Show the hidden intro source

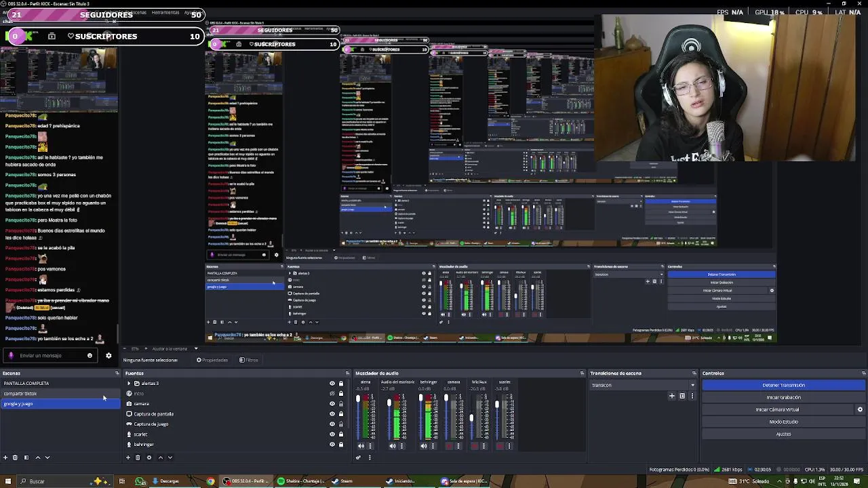[332, 393]
